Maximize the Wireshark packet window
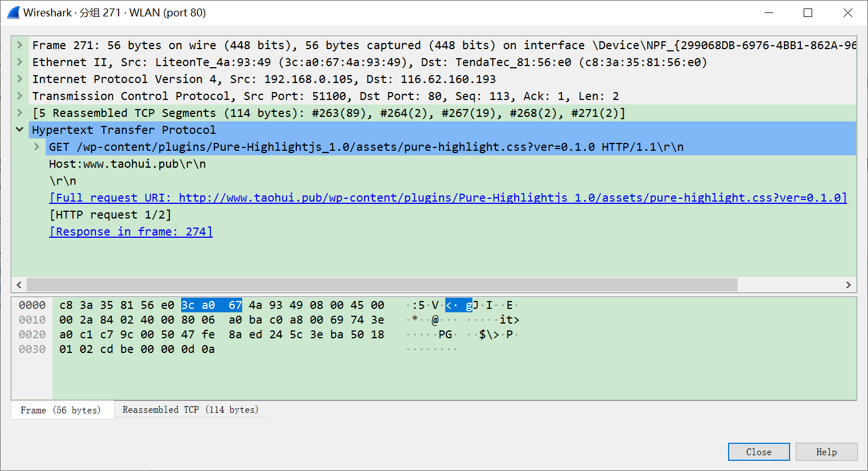The height and width of the screenshot is (471, 868). pyautogui.click(x=808, y=12)
